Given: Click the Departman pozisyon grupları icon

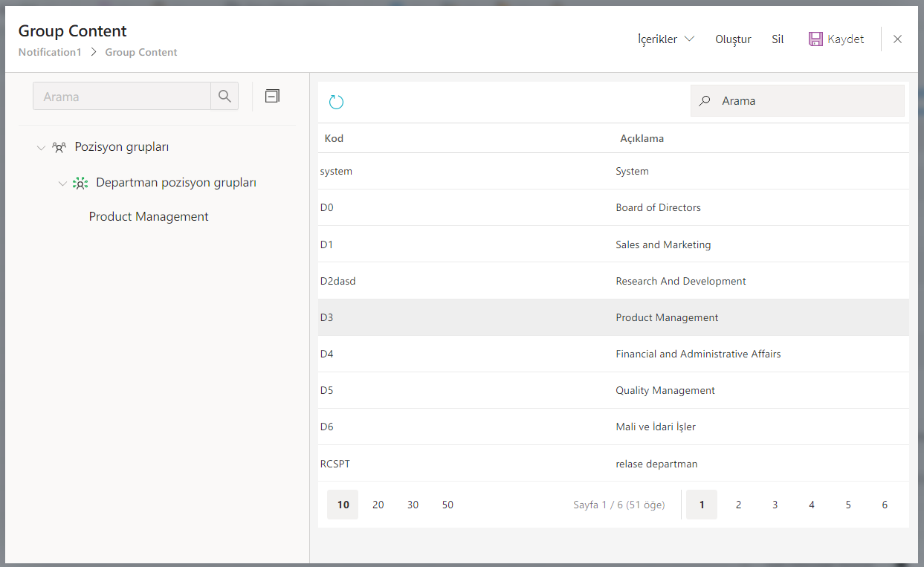Looking at the screenshot, I should click(x=80, y=183).
